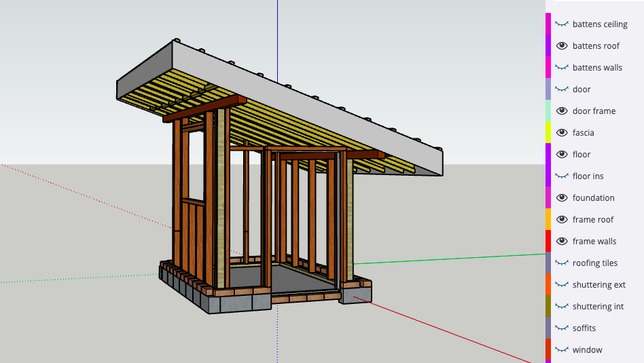Show the floor ins tag using hidden-eye icon
Screen dimensions: 644x363
pyautogui.click(x=562, y=176)
